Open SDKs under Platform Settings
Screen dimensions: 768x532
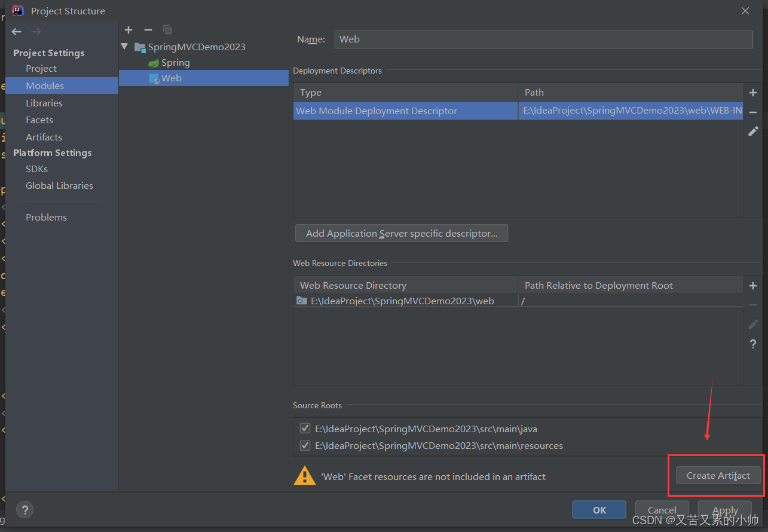coord(36,169)
